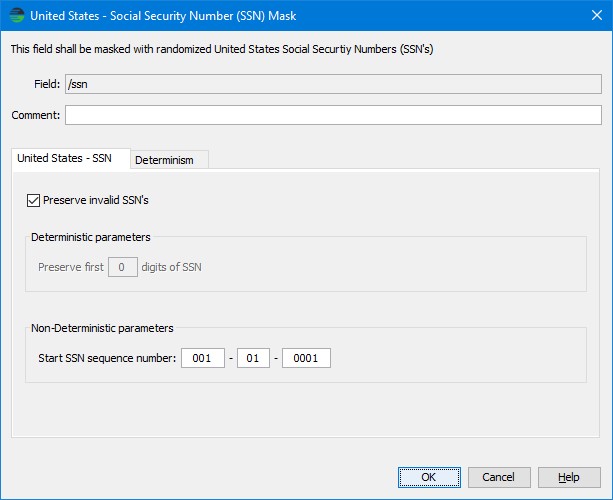This screenshot has height=500, width=613.
Task: Click the 01 SSN sequence field
Action: [x=253, y=358]
